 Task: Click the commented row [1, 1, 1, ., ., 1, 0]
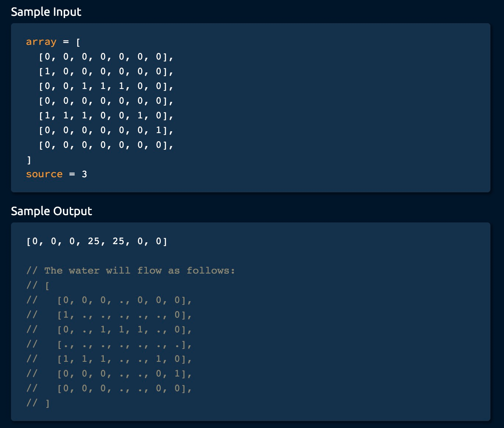pos(124,359)
